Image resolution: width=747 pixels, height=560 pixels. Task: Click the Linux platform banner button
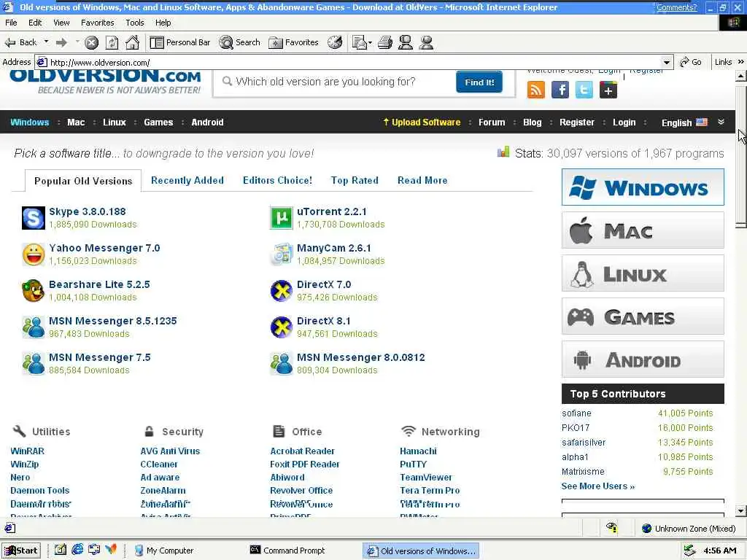[643, 273]
